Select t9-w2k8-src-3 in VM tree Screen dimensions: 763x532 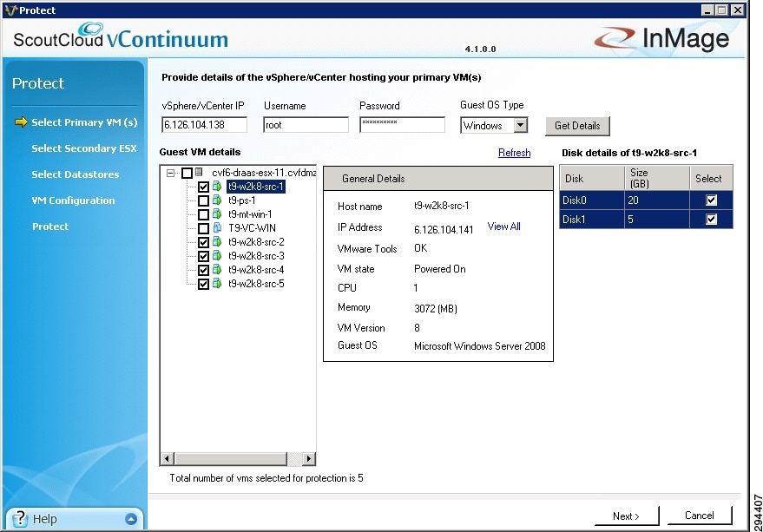coord(256,255)
